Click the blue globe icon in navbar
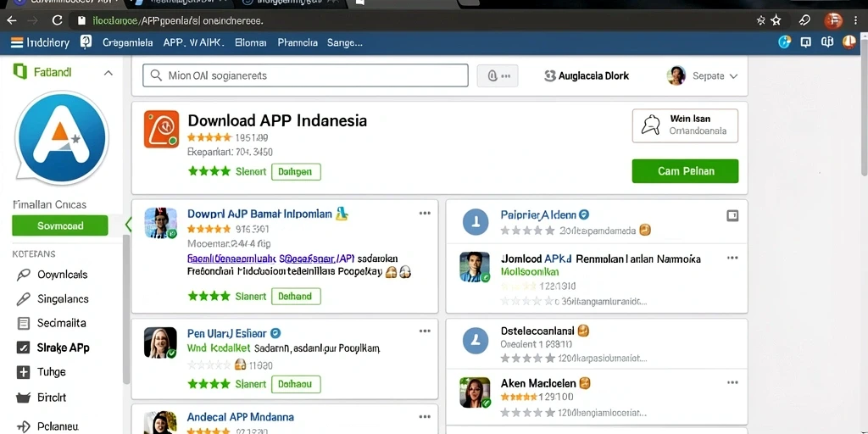Viewport: 868px width, 434px height. tap(784, 42)
